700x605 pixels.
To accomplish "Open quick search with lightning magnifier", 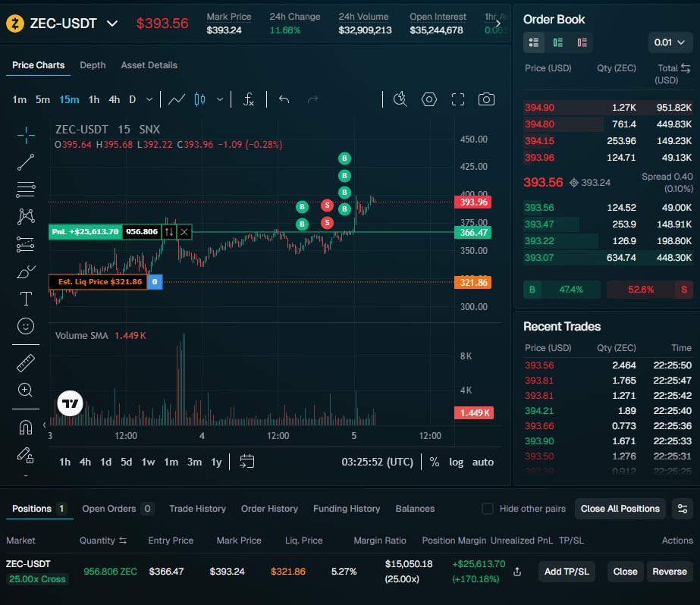I will (x=400, y=99).
